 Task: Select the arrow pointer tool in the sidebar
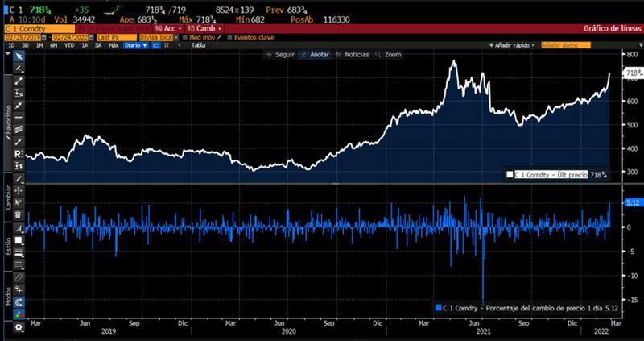pyautogui.click(x=19, y=56)
